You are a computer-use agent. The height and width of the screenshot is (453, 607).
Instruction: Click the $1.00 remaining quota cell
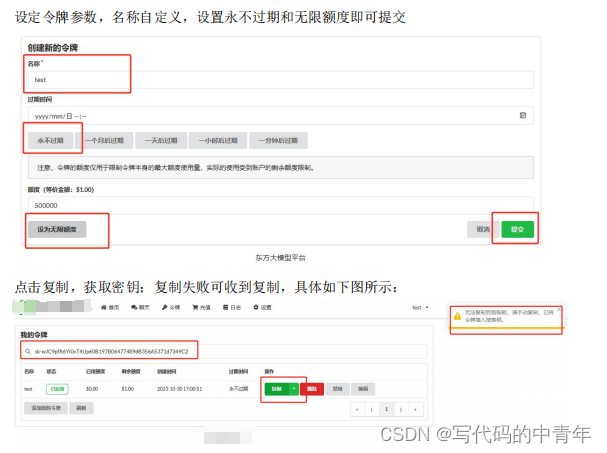pyautogui.click(x=127, y=389)
